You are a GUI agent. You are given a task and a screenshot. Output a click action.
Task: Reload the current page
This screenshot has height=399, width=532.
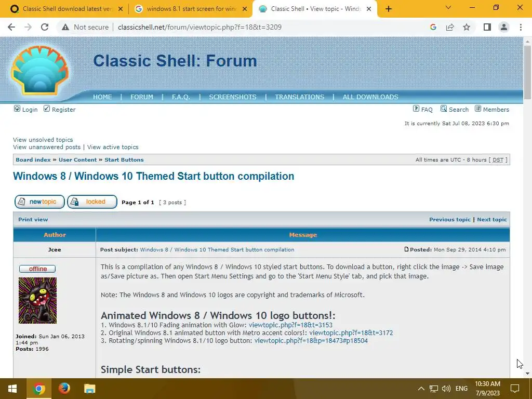pyautogui.click(x=45, y=27)
